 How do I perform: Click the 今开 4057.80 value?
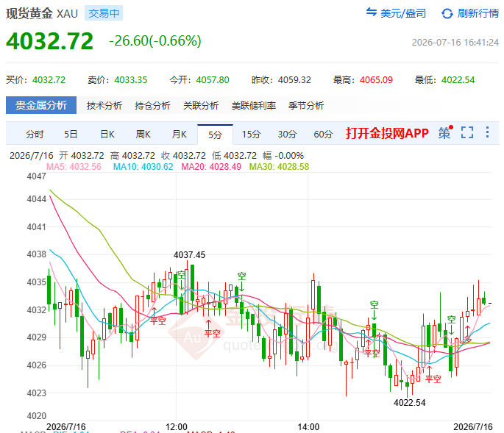point(213,79)
